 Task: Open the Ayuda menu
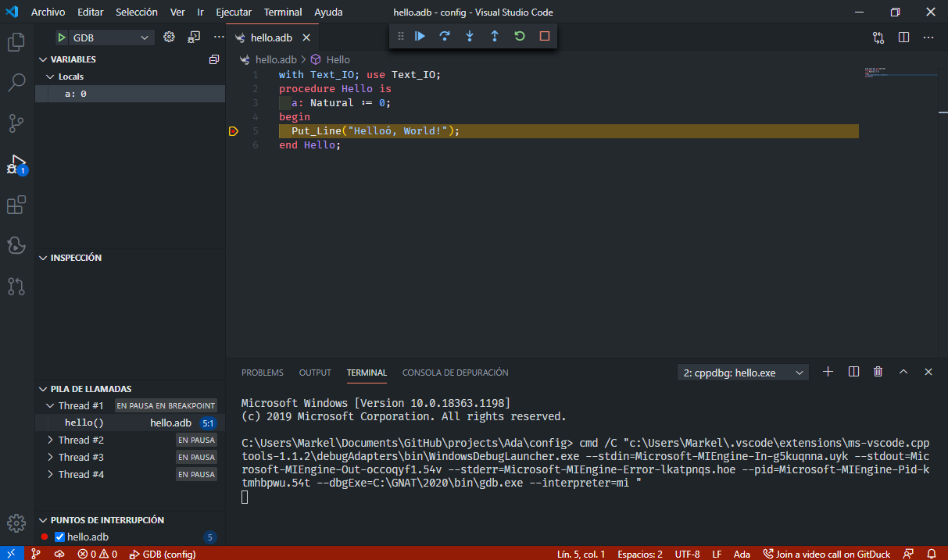(328, 12)
